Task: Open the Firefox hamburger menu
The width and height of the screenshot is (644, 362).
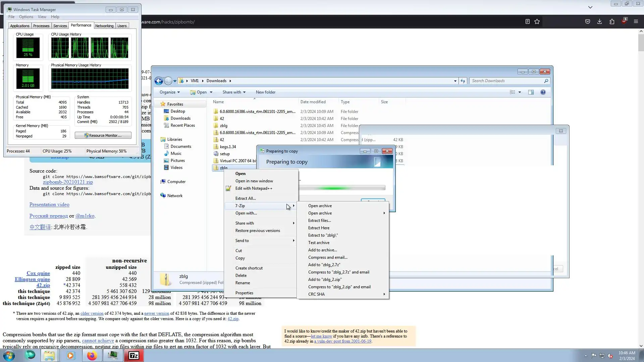Action: (x=636, y=22)
